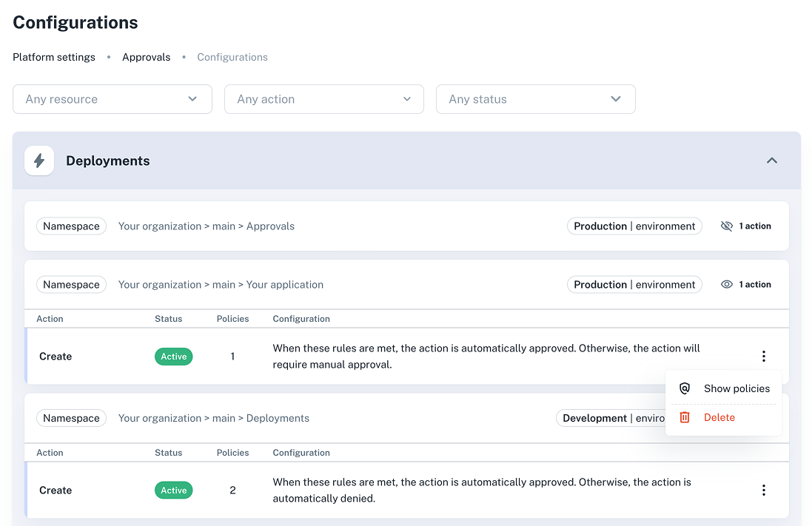The image size is (812, 526).
Task: Open the Any action filter dropdown
Action: pos(323,98)
